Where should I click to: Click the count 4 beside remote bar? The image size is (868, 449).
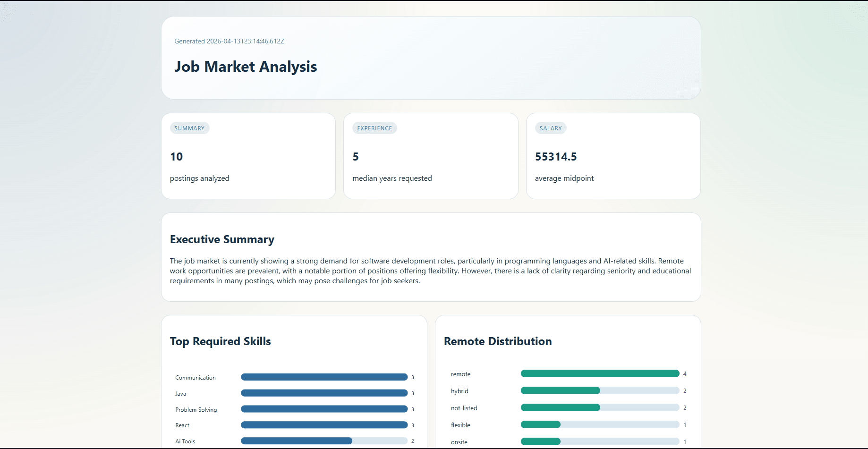point(685,374)
